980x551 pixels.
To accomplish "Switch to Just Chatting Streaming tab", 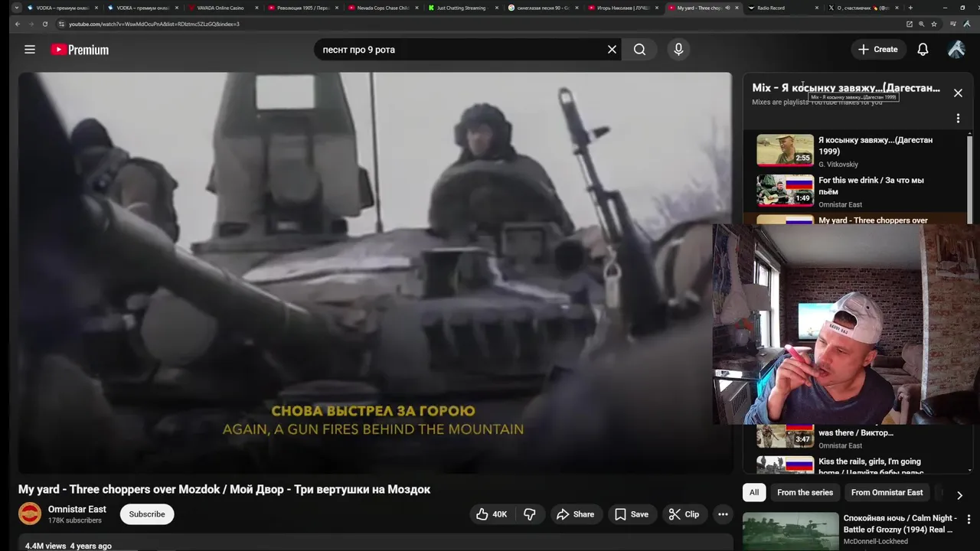I will [462, 8].
